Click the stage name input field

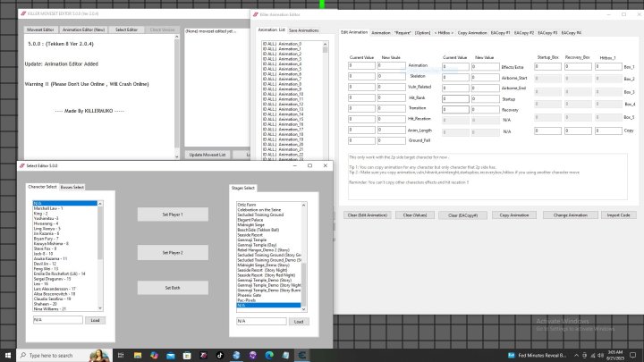pos(261,321)
